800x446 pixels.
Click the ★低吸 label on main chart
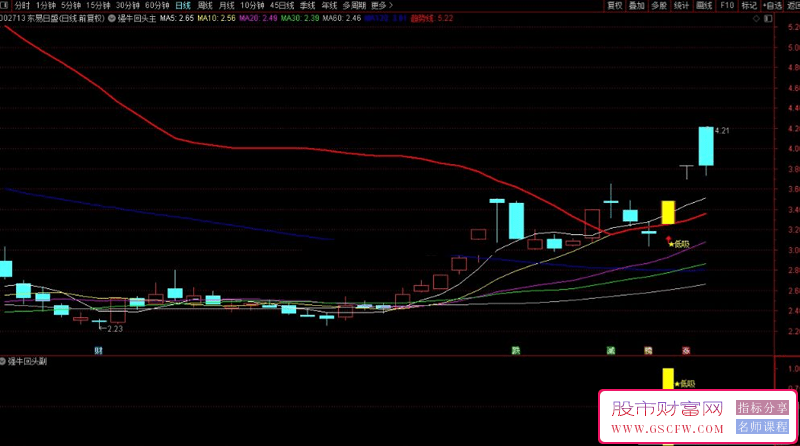[679, 244]
